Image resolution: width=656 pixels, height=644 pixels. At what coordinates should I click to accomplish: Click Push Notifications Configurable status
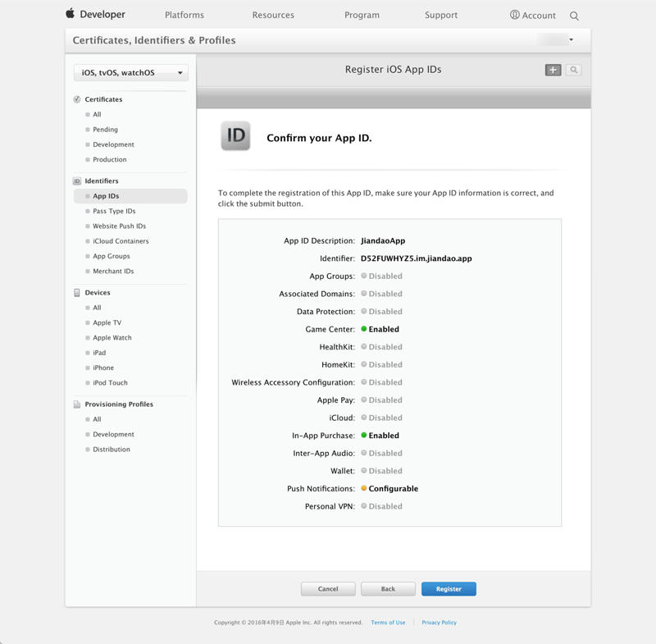[389, 489]
